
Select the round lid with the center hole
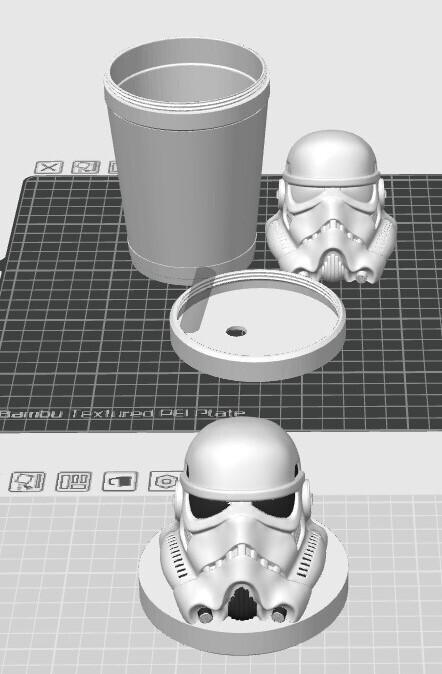(x=258, y=325)
